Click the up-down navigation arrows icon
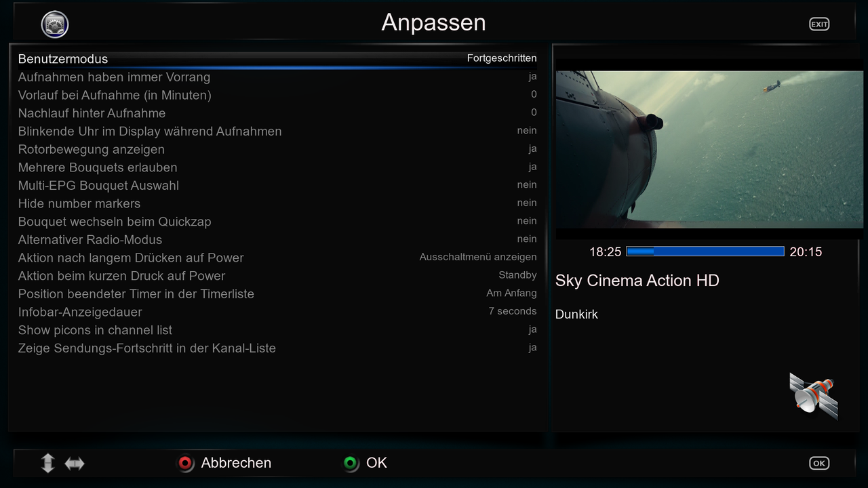 pos(47,463)
